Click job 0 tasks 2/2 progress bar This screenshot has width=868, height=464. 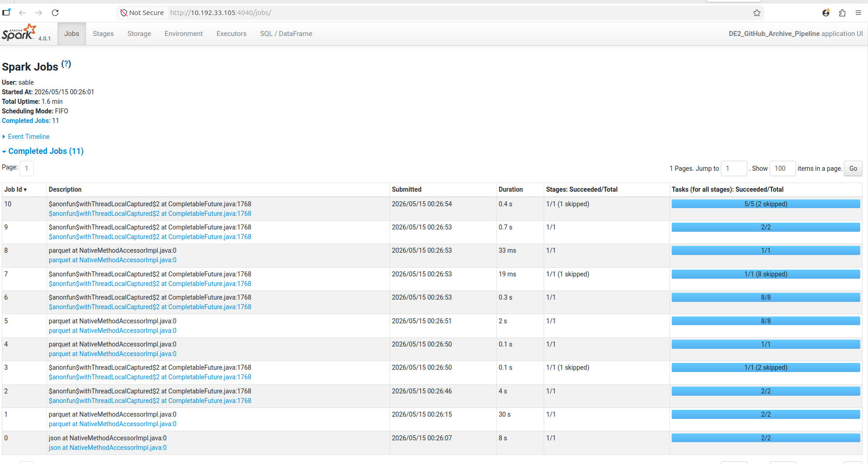(x=766, y=438)
